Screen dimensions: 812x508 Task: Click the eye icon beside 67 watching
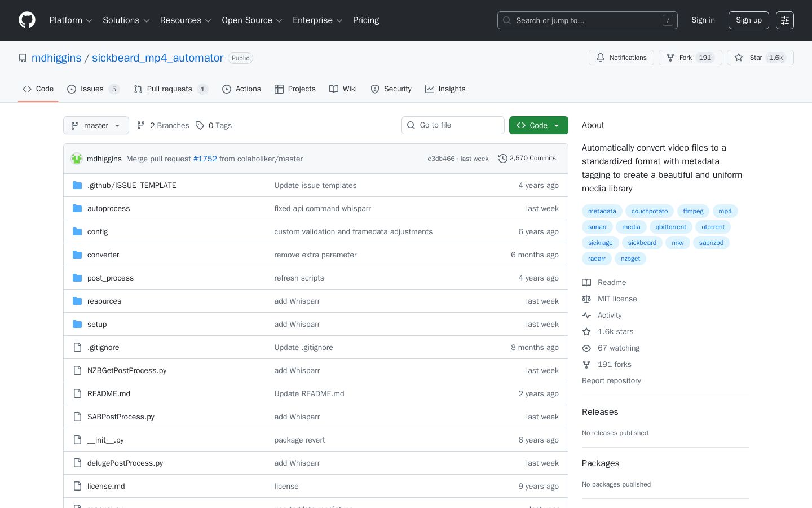click(x=586, y=348)
